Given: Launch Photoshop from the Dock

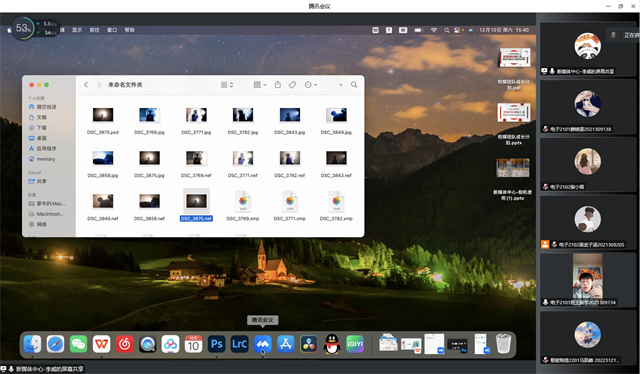Looking at the screenshot, I should pyautogui.click(x=216, y=344).
